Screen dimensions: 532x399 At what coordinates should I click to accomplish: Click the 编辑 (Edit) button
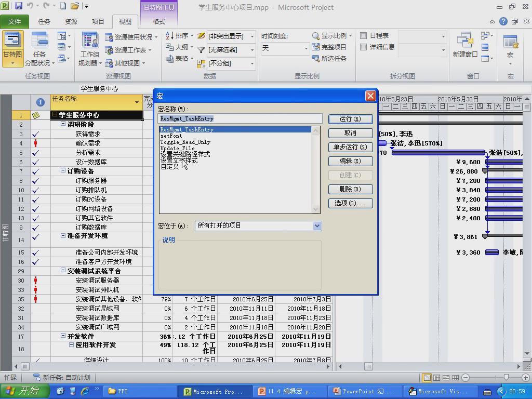(x=351, y=161)
